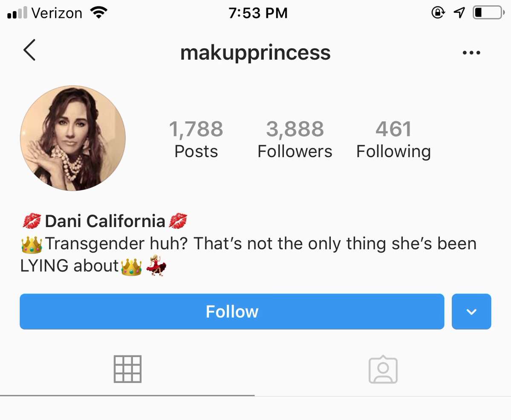
Task: Select the Dani California display name
Action: pos(105,221)
